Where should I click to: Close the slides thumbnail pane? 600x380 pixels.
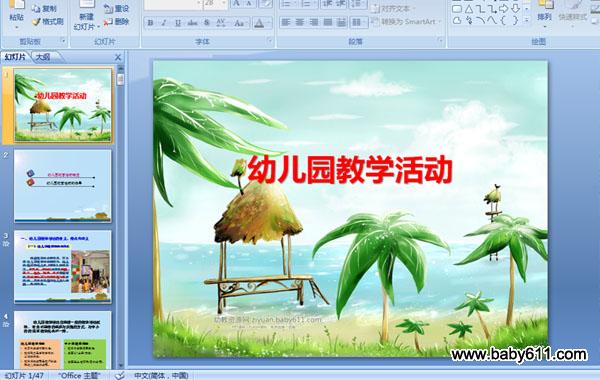(118, 57)
